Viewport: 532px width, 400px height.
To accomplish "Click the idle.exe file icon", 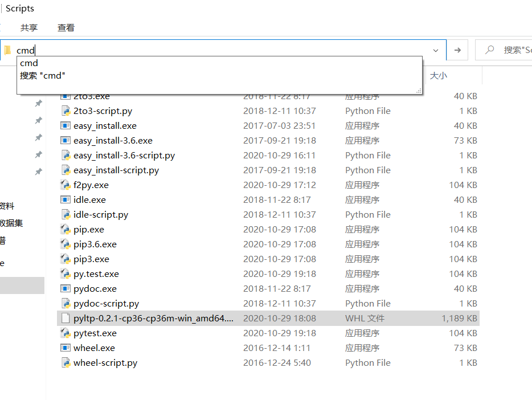I will 66,200.
